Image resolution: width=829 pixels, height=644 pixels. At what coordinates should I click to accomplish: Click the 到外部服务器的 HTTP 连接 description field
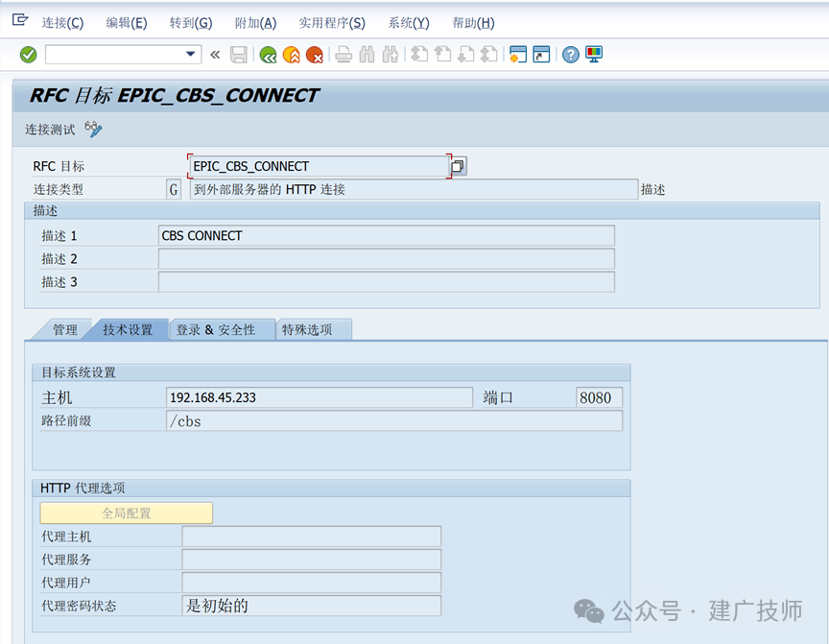pyautogui.click(x=414, y=189)
